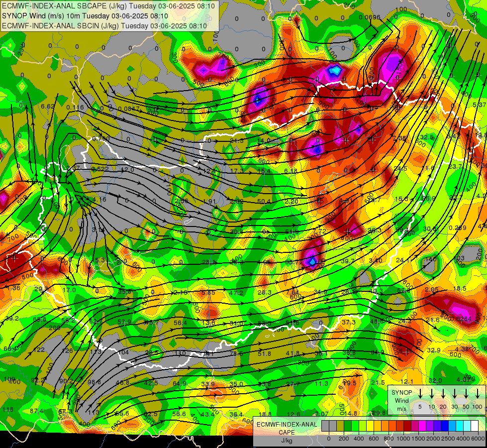Click the station value 17.3
The height and width of the screenshot is (448, 487).
[237, 171]
